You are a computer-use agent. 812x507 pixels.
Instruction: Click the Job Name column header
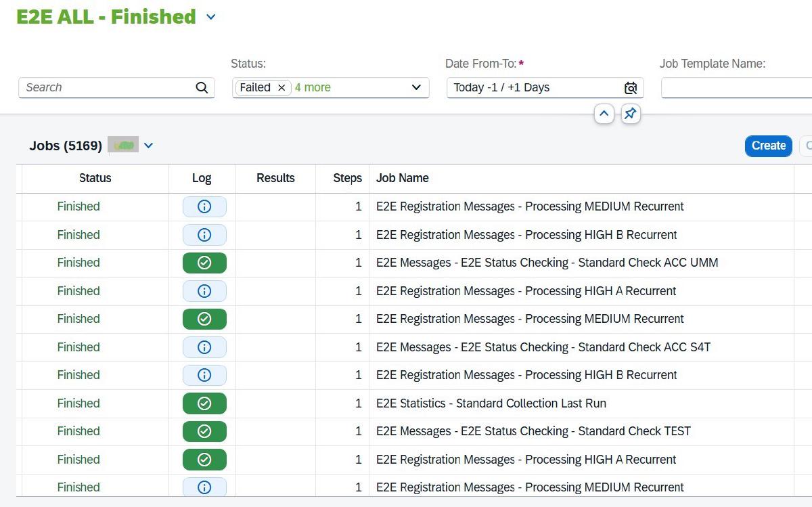pyautogui.click(x=403, y=178)
